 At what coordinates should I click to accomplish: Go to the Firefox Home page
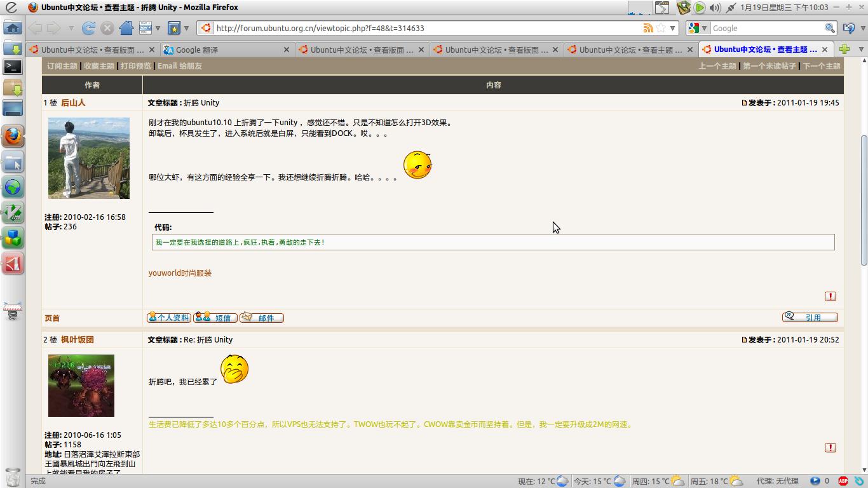(x=126, y=28)
